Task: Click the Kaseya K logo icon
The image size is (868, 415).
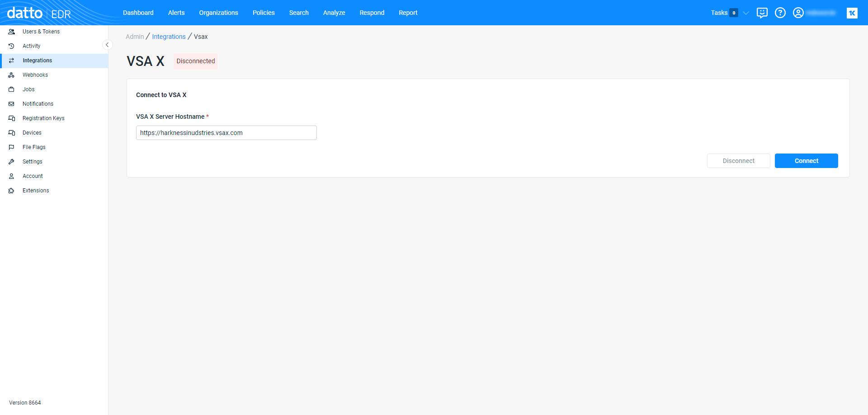Action: coord(852,13)
